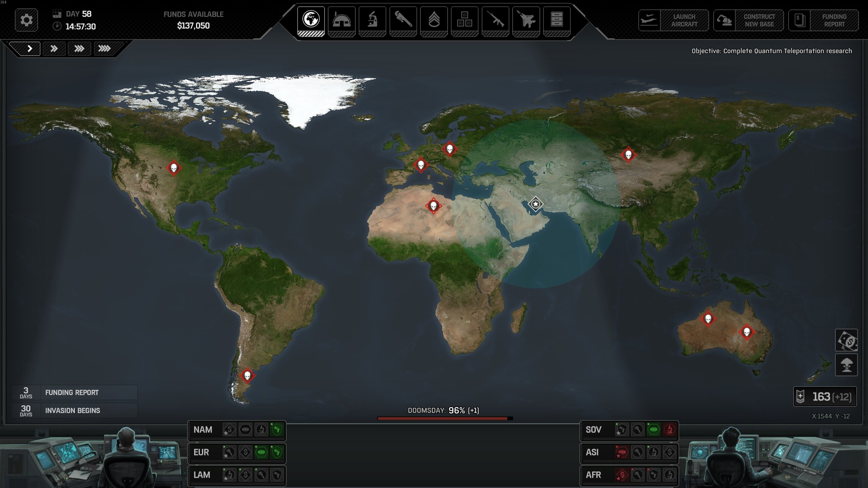Open the Invasion Begins 30 days event
Viewport: 868px width, 488px height.
tap(75, 410)
